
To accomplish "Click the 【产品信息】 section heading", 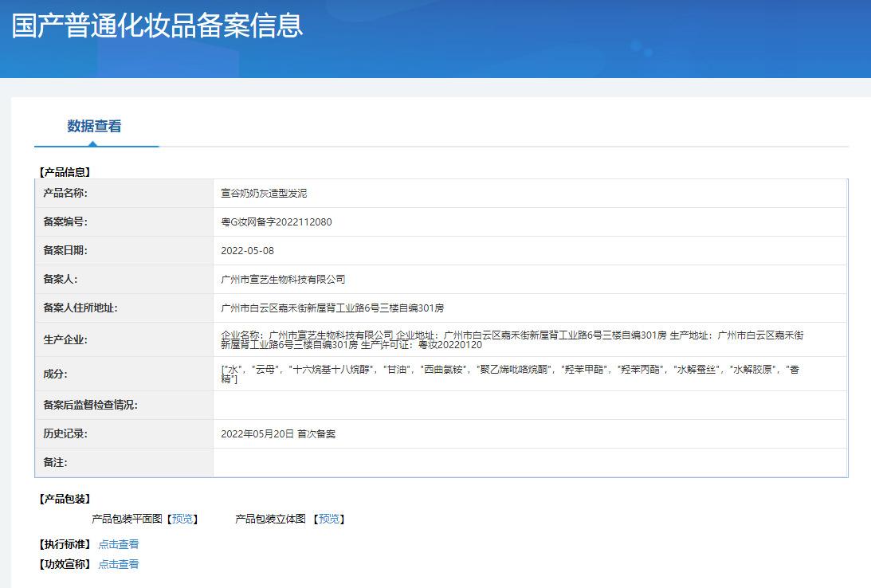I will (65, 171).
